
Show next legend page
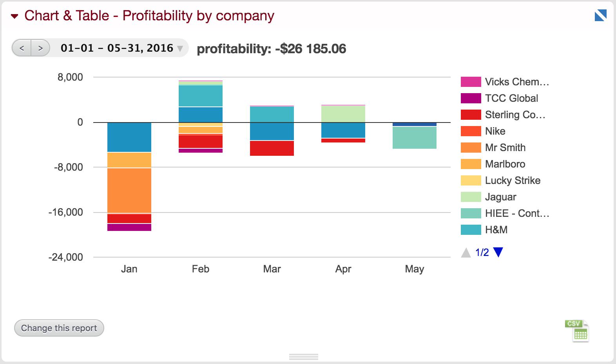pos(498,252)
